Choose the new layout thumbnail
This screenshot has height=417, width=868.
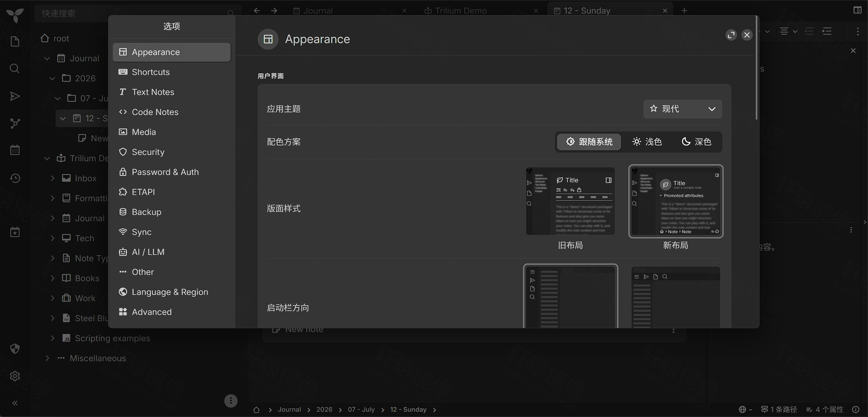click(676, 201)
